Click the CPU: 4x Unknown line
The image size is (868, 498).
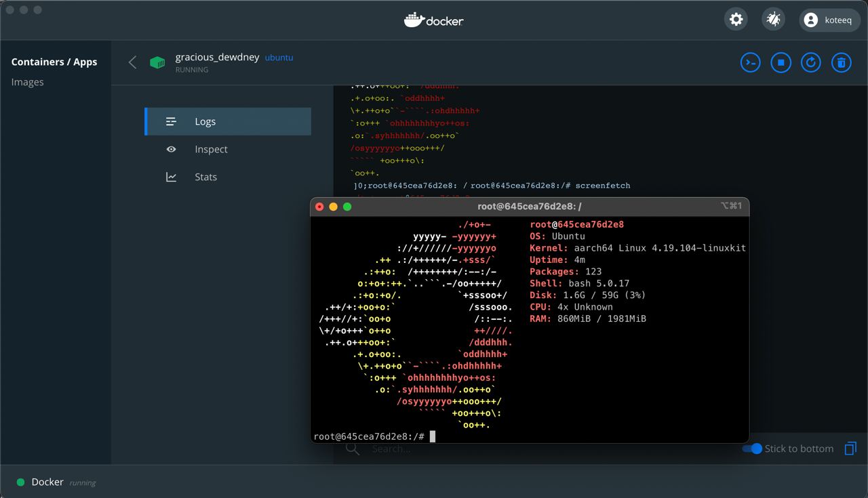[571, 307]
